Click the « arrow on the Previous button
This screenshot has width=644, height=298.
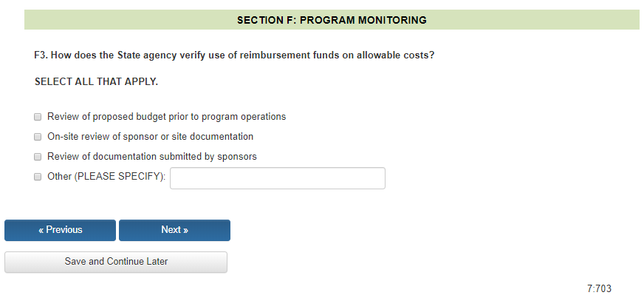[x=41, y=230]
